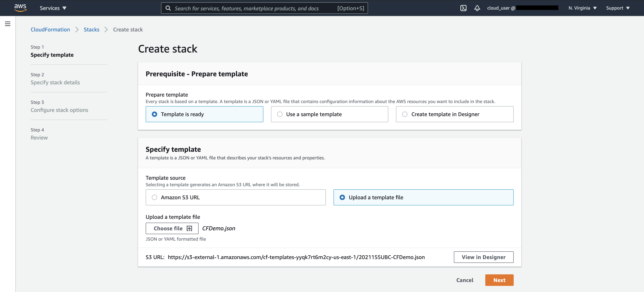Click the search magnifier icon

coord(168,8)
